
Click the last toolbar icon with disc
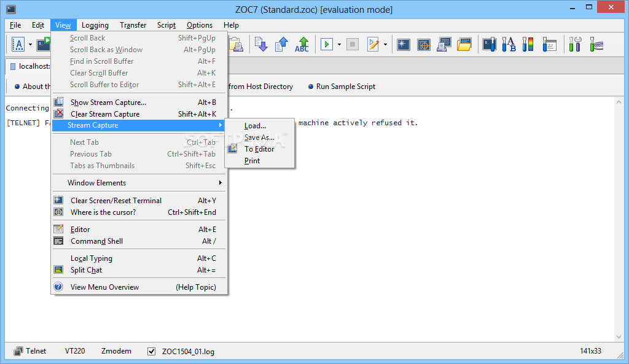(596, 44)
